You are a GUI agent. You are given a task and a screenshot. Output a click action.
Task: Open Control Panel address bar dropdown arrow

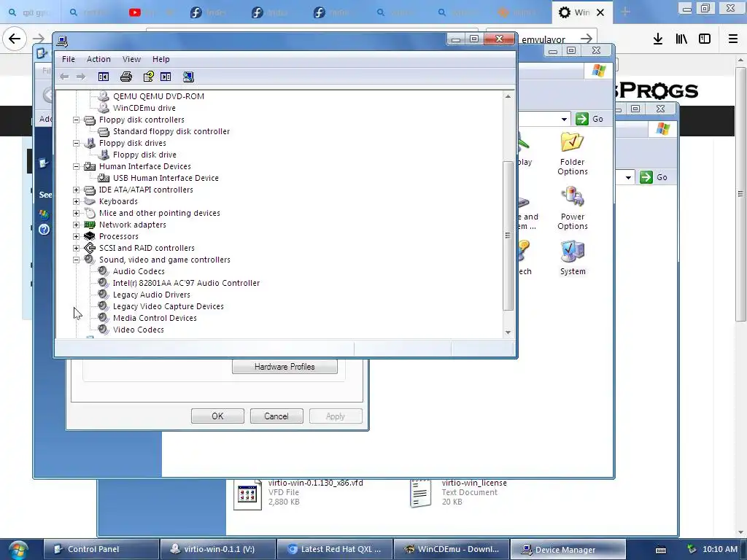pos(564,119)
